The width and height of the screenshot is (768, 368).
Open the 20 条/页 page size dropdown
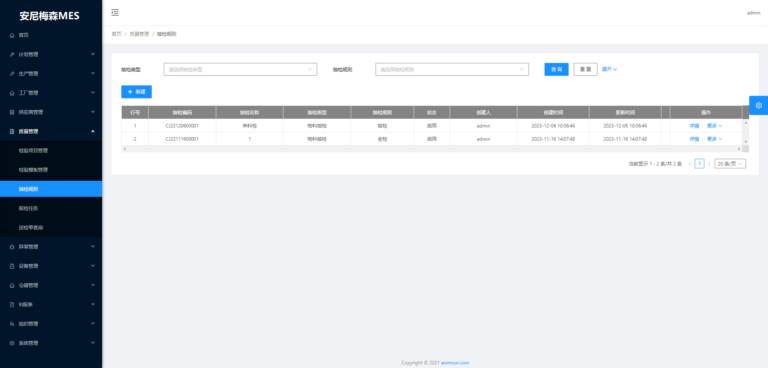pos(730,164)
